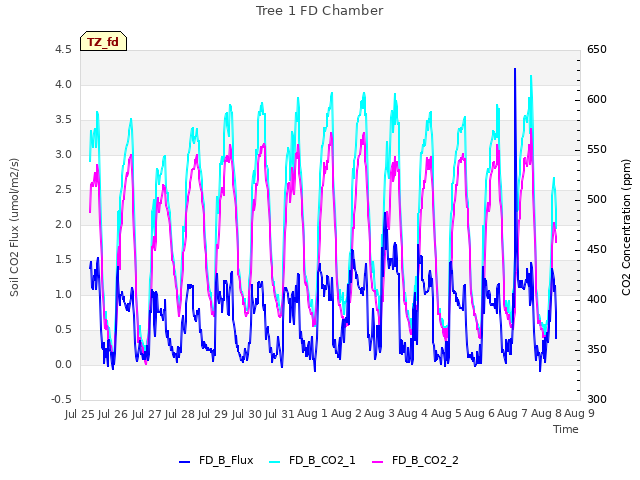
Task: Click the FD_B_Flux legend entry
Action: [216, 460]
